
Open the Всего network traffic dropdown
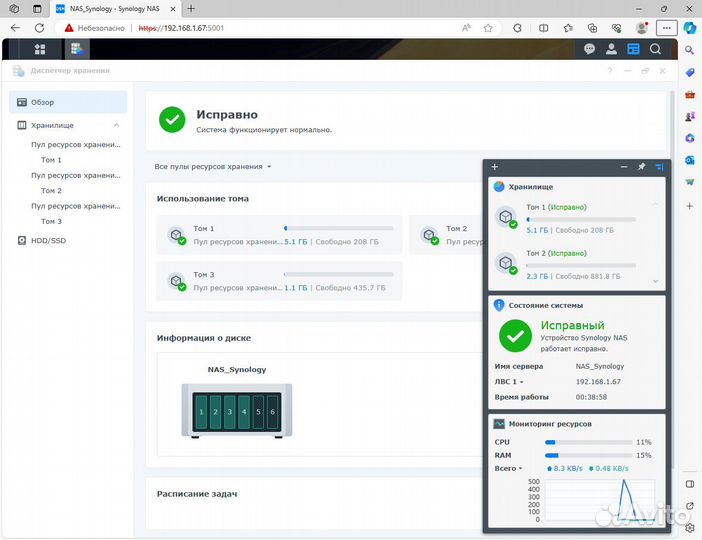coord(508,468)
